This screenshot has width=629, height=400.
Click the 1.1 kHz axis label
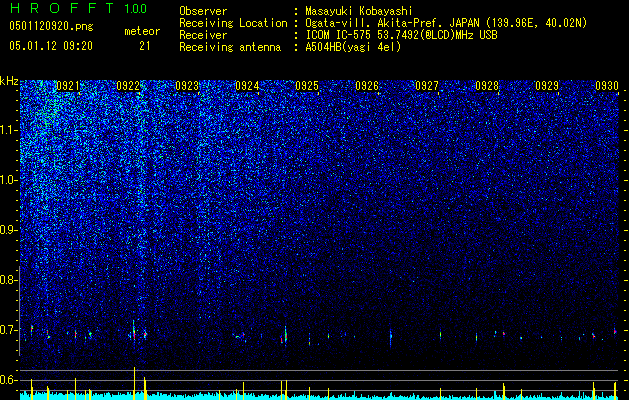(x=9, y=130)
